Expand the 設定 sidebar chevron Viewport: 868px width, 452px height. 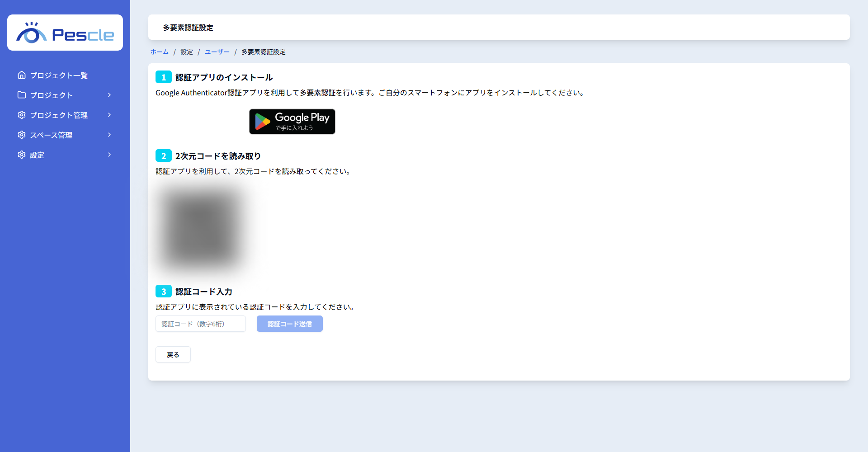pos(109,155)
